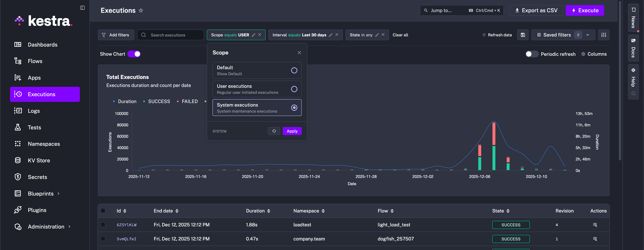The height and width of the screenshot is (250, 644).
Task: Reset scope selection with undo icon
Action: click(274, 131)
